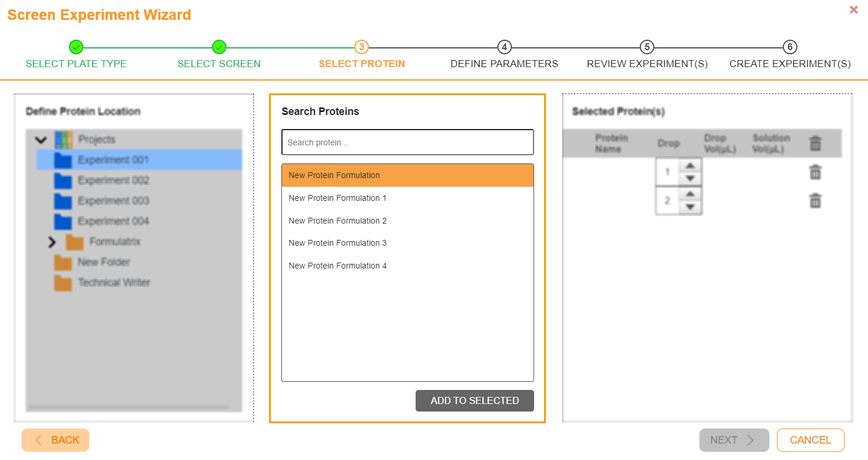Go back to the previous wizard step

coord(55,440)
